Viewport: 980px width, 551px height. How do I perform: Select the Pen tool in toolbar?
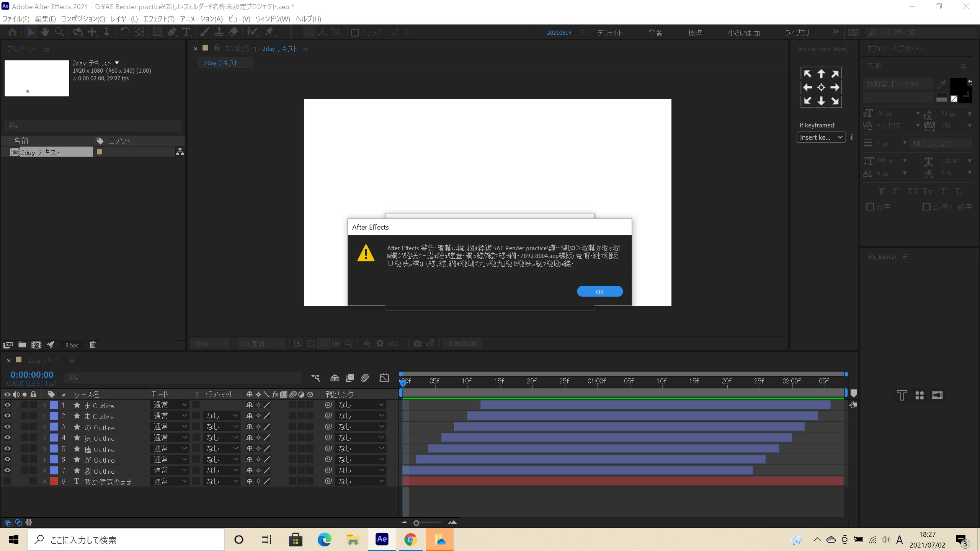[x=172, y=32]
